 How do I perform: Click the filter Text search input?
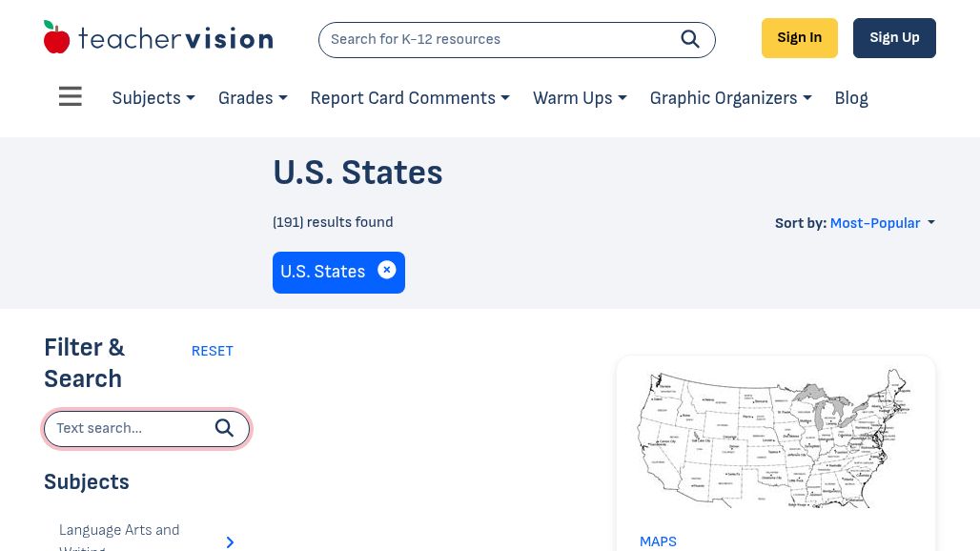(129, 429)
